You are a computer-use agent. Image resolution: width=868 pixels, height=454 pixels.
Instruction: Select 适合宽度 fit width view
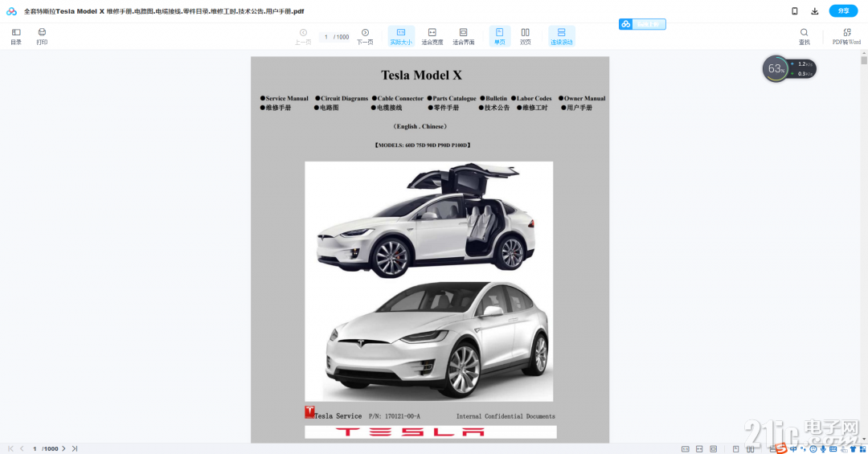point(432,36)
